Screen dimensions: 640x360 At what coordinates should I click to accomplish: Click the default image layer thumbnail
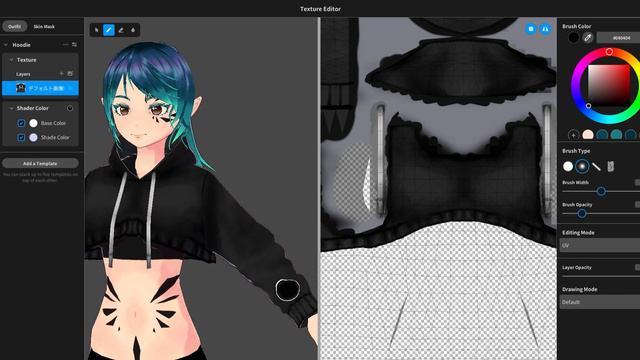coord(20,88)
